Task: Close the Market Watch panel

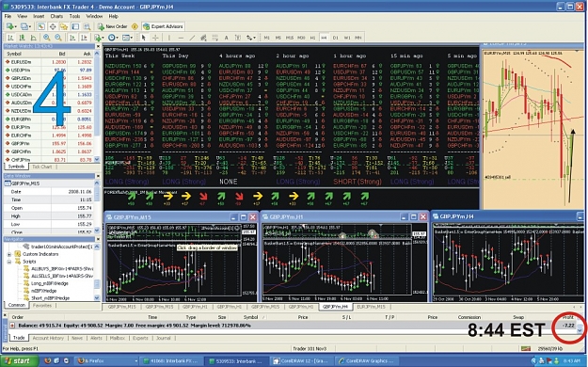Action: coord(98,46)
